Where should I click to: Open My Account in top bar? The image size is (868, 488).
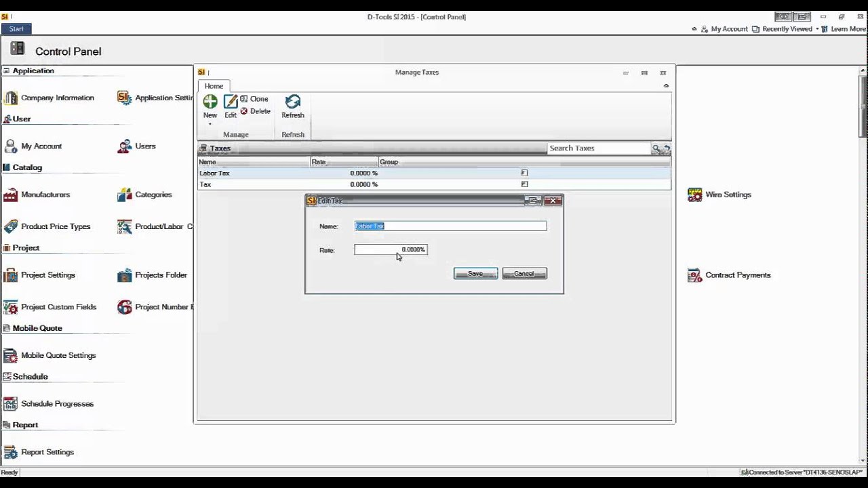(724, 29)
